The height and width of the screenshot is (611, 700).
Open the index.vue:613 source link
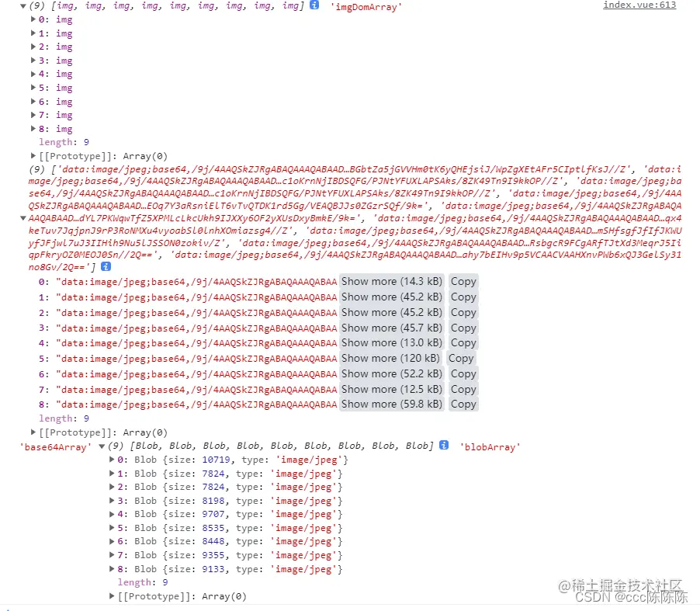639,5
